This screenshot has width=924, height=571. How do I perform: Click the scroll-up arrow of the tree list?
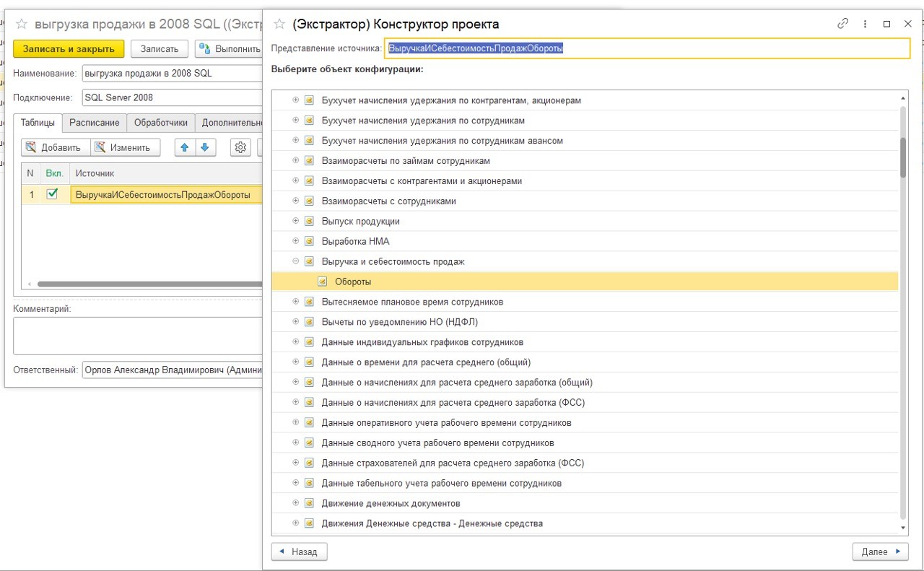(x=903, y=97)
